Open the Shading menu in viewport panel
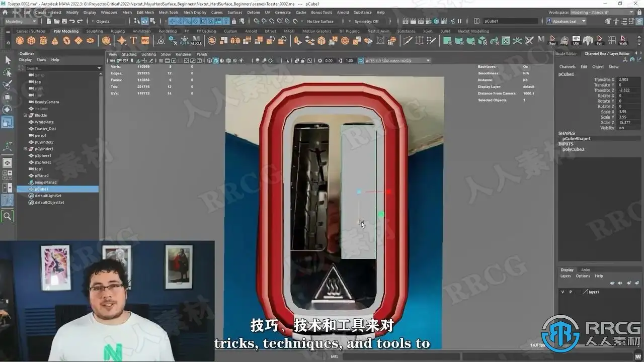The width and height of the screenshot is (644, 362). [129, 54]
